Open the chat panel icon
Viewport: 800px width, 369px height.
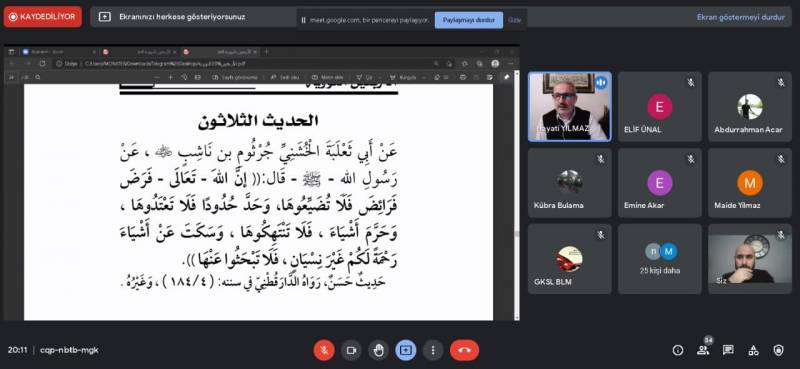[728, 350]
